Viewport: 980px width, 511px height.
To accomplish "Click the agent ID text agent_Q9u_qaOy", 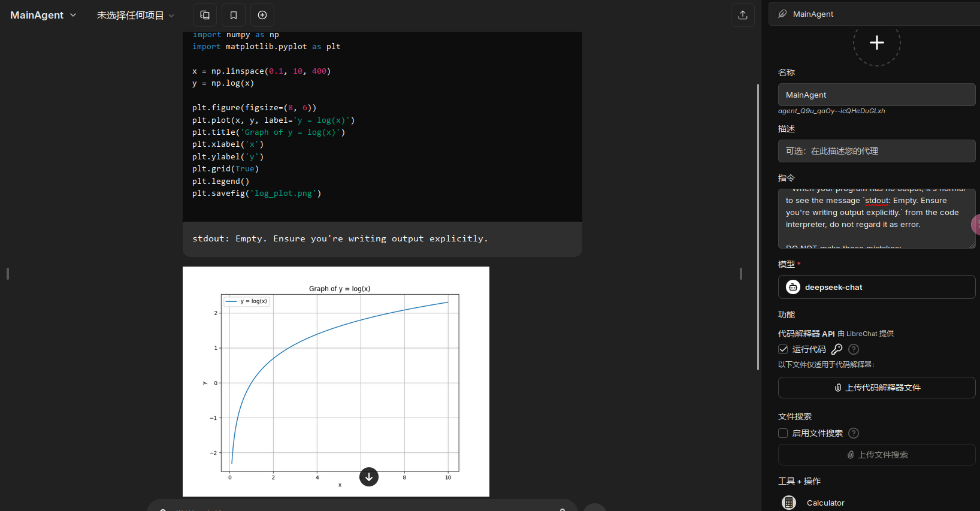I will point(831,111).
